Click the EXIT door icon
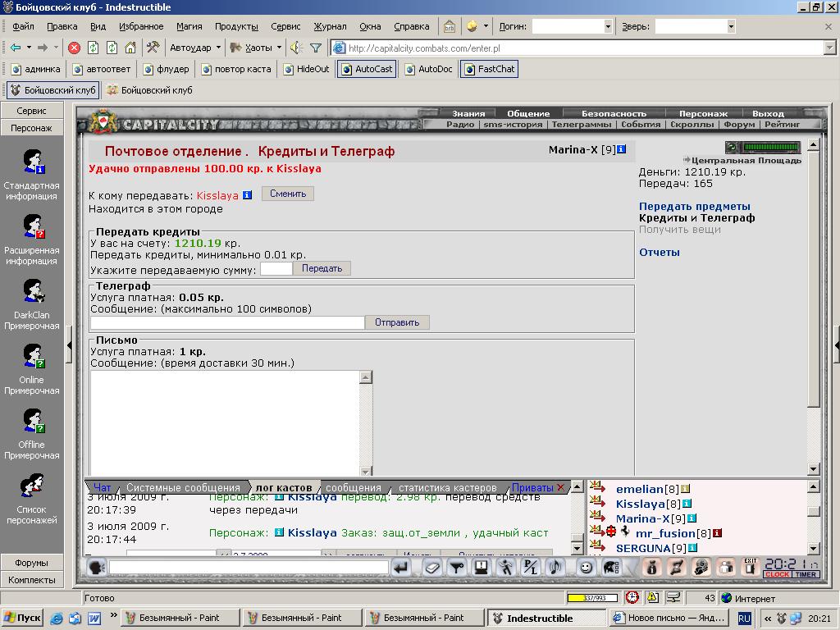This screenshot has height=630, width=840. click(750, 568)
